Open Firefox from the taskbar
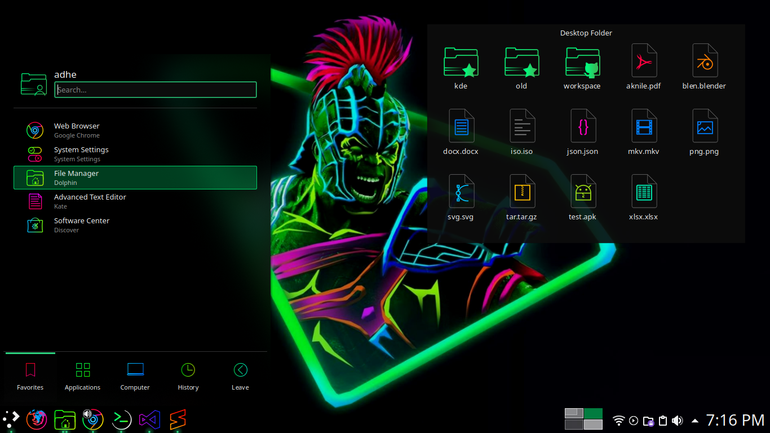Screen dimensions: 770x433 point(36,419)
